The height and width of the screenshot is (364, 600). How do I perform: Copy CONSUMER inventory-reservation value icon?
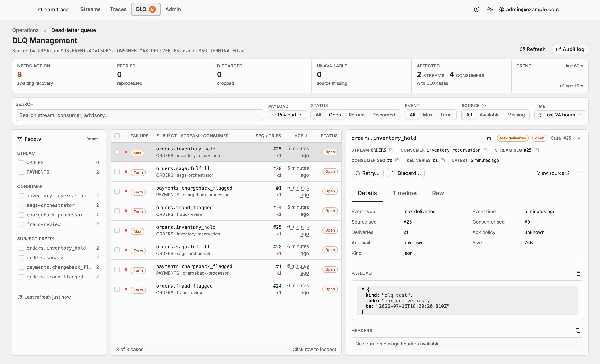(x=486, y=150)
